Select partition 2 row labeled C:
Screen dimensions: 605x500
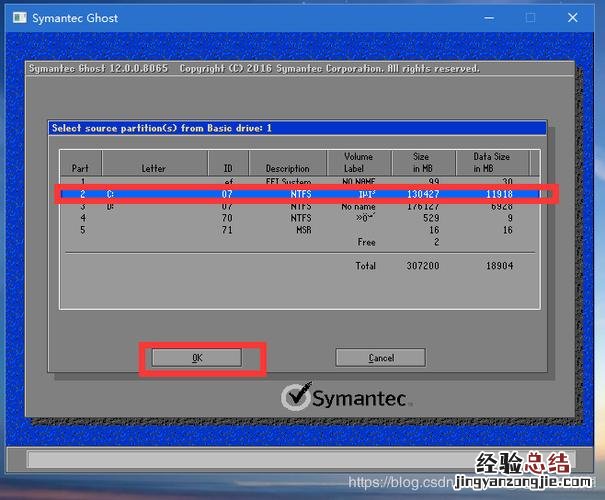point(300,194)
